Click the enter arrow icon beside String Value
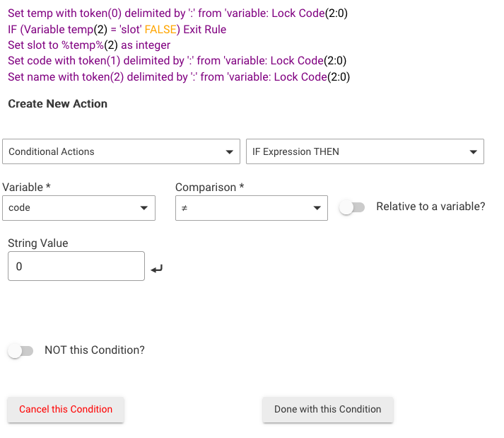Viewport: 504px width, 438px height. [157, 269]
